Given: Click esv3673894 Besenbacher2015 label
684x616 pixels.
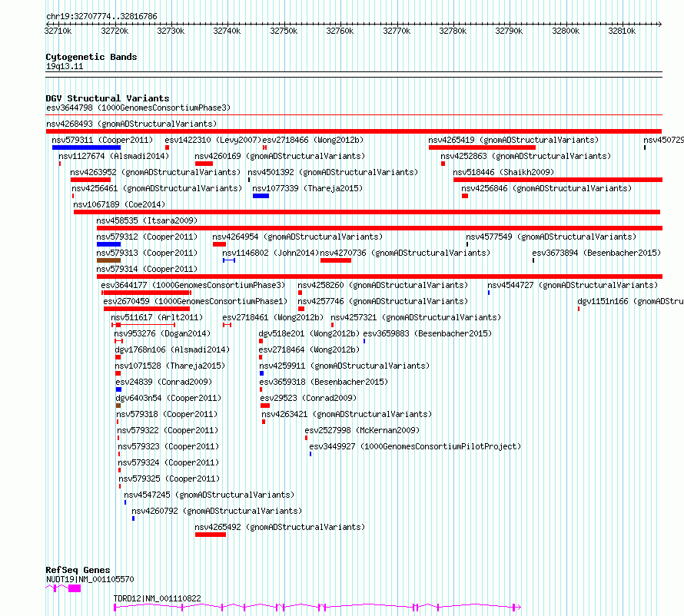Looking at the screenshot, I should click(596, 253).
